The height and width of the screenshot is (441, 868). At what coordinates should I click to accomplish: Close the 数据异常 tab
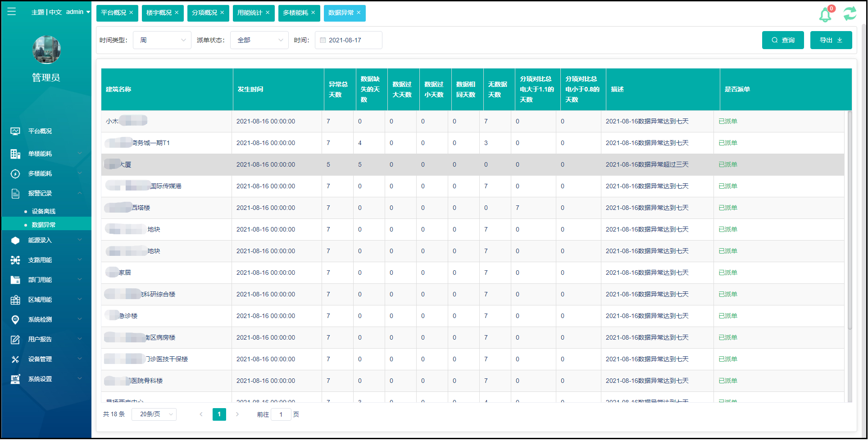pyautogui.click(x=359, y=13)
